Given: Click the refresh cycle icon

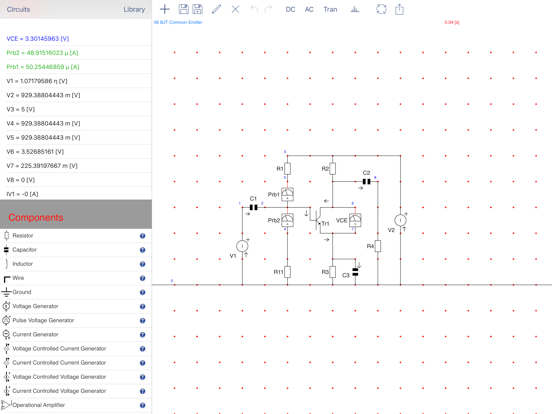Looking at the screenshot, I should pos(381,9).
